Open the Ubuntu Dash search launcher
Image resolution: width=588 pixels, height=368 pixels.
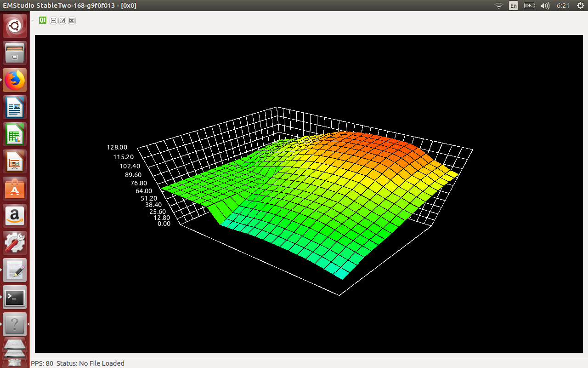click(x=15, y=26)
